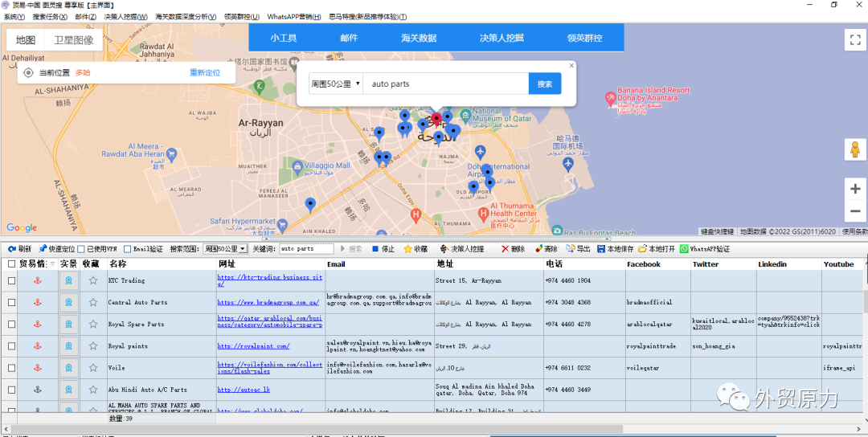Click the auto parts search field in popup

pyautogui.click(x=445, y=84)
